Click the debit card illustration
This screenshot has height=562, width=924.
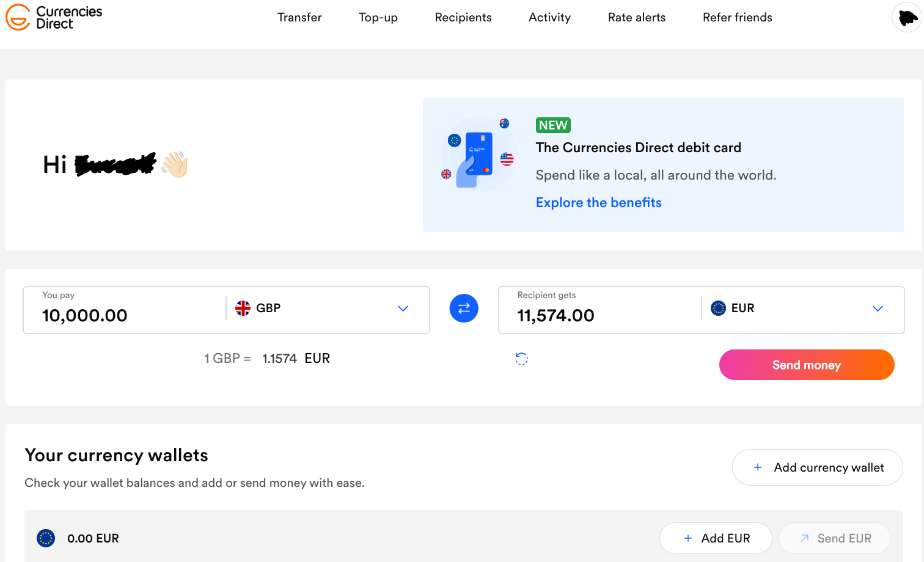point(479,154)
